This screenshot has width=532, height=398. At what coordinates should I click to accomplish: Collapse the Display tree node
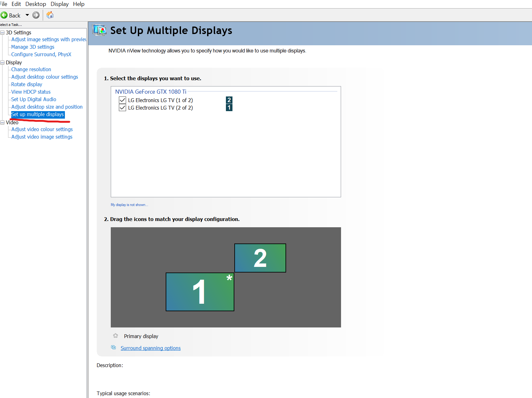[x=2, y=62]
